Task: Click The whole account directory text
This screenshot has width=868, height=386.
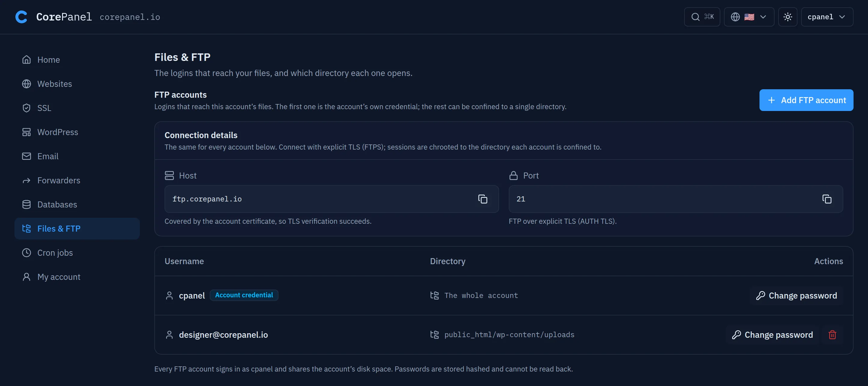Action: [x=481, y=296]
